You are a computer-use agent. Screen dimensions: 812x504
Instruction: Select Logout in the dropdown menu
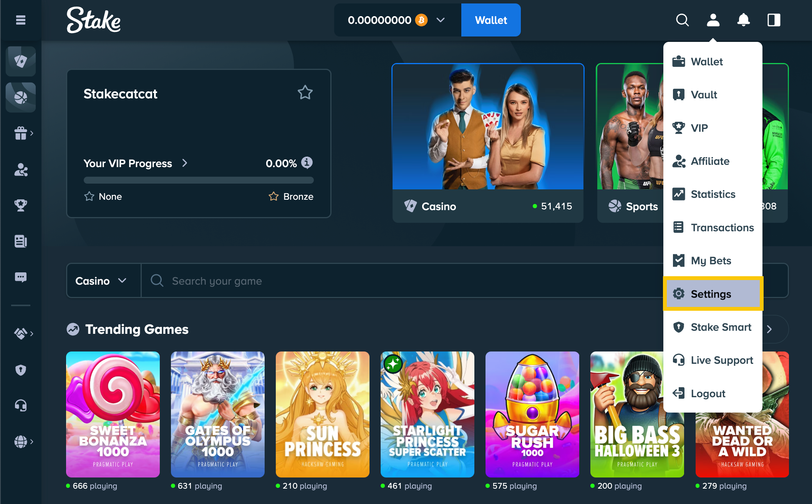click(x=708, y=393)
